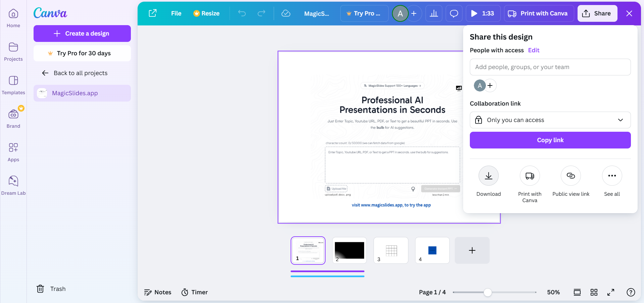Click Create a design
This screenshot has width=644, height=303.
click(82, 34)
